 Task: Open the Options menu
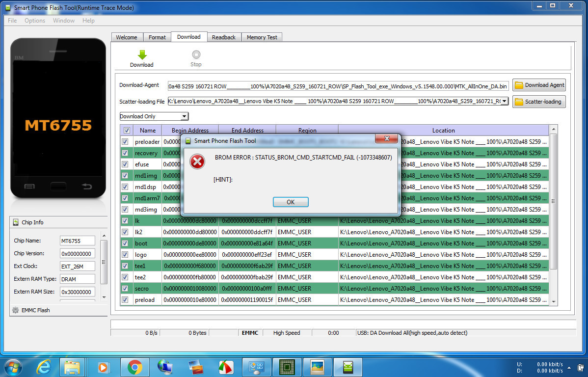tap(35, 21)
